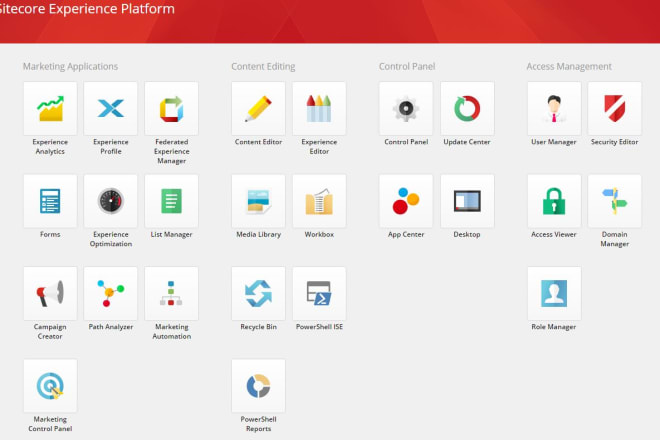Open the List Manager icon
660x440 pixels.
pyautogui.click(x=171, y=201)
